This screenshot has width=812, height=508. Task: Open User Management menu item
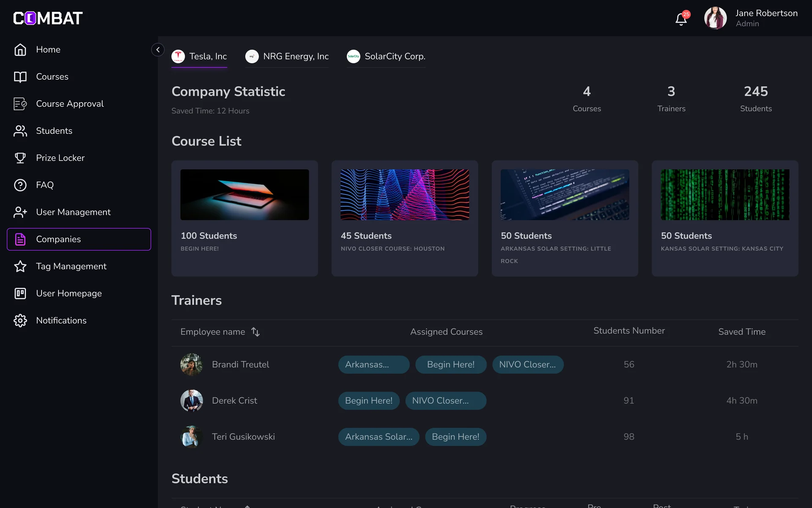click(79, 212)
